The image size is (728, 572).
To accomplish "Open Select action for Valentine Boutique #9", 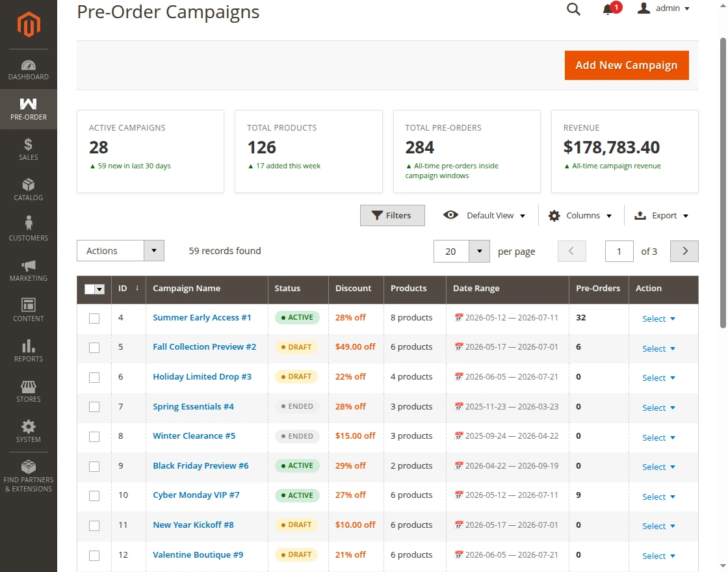I will click(658, 556).
